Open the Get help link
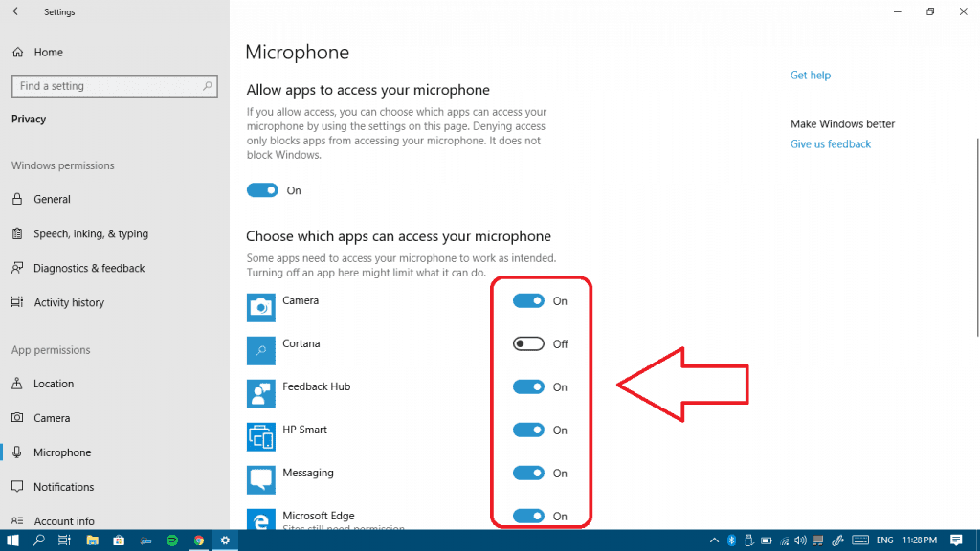 click(x=810, y=75)
